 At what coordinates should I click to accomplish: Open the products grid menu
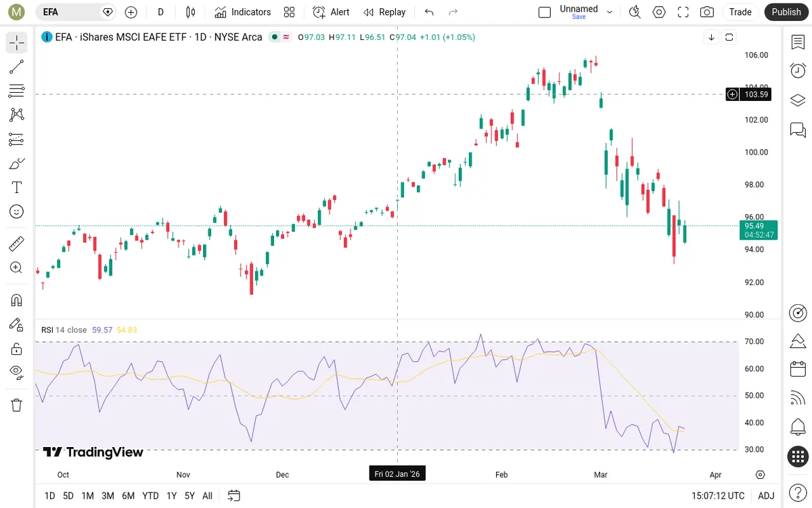point(798,457)
